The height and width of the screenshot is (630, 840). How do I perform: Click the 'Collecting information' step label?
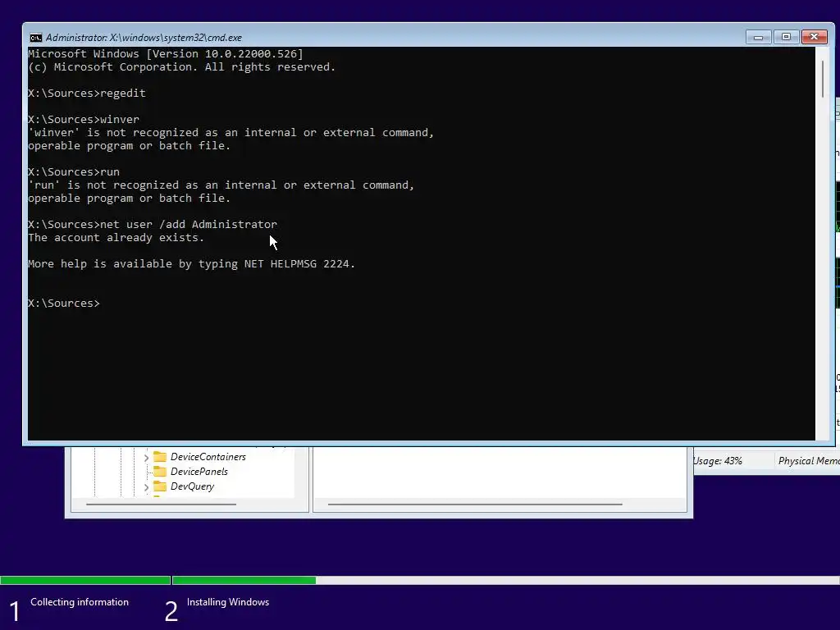80,602
